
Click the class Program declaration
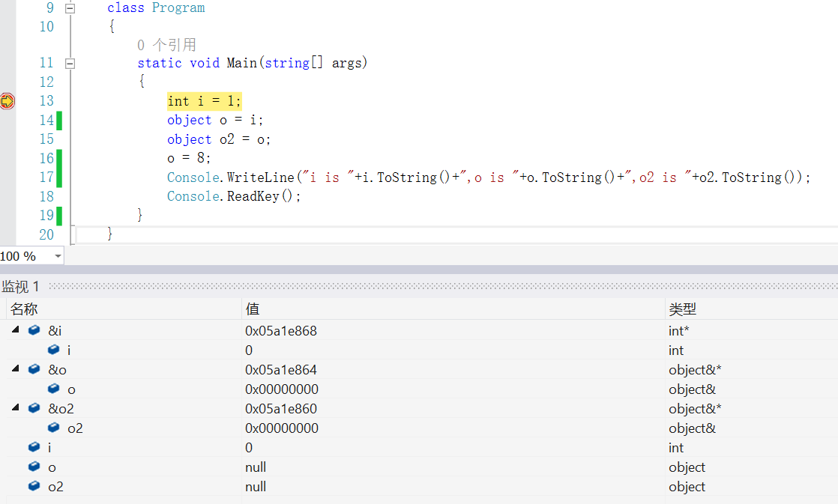tap(156, 8)
